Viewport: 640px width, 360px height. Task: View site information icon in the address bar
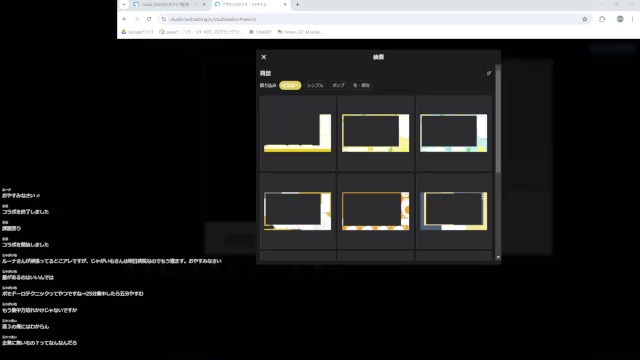pyautogui.click(x=164, y=19)
